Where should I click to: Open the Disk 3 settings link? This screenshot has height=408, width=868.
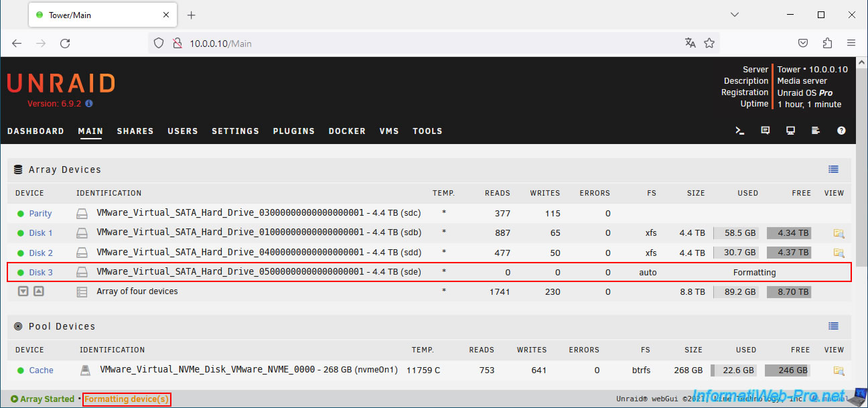point(41,273)
